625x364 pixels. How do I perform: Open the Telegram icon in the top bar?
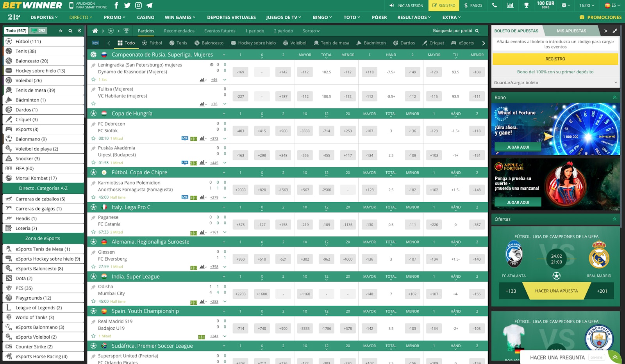click(x=149, y=5)
